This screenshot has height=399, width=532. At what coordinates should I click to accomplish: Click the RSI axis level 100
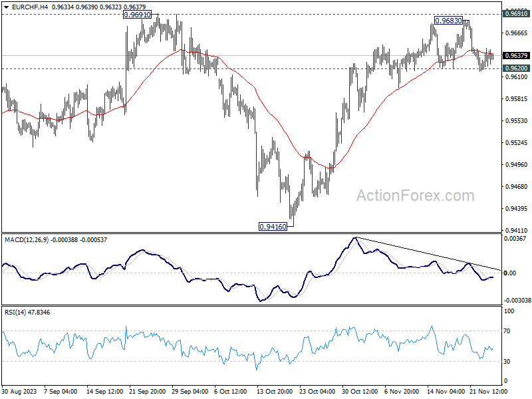pyautogui.click(x=509, y=311)
